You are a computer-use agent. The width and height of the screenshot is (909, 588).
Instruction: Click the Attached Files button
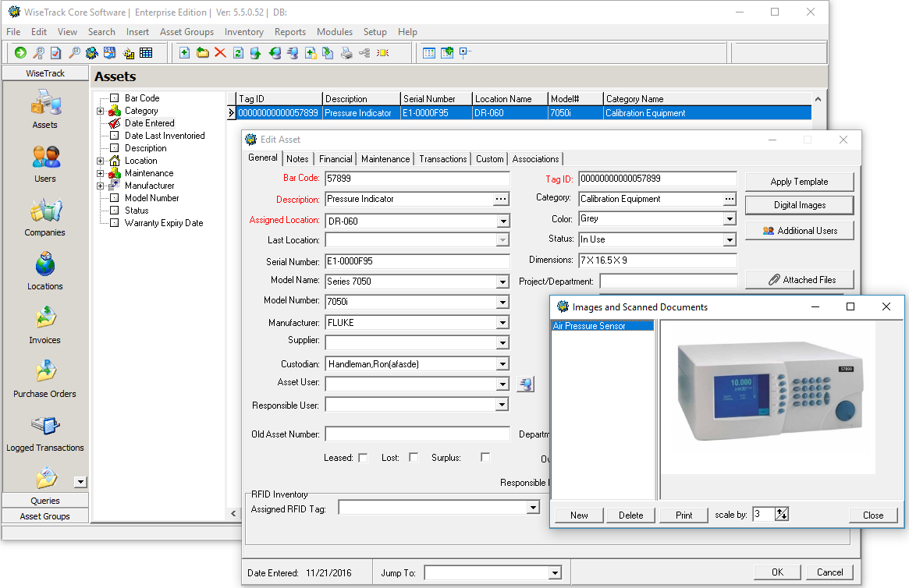(x=799, y=280)
